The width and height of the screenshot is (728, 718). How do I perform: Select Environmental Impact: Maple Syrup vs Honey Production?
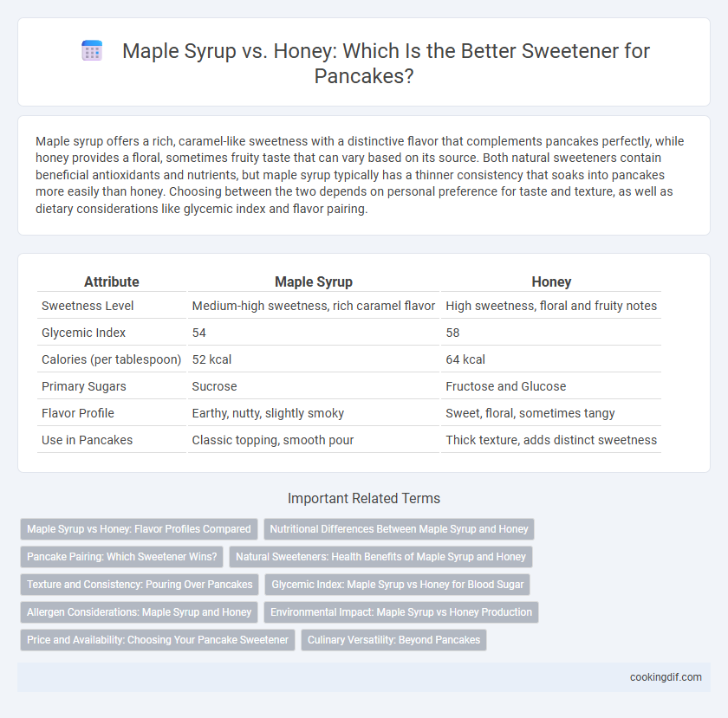coord(401,612)
